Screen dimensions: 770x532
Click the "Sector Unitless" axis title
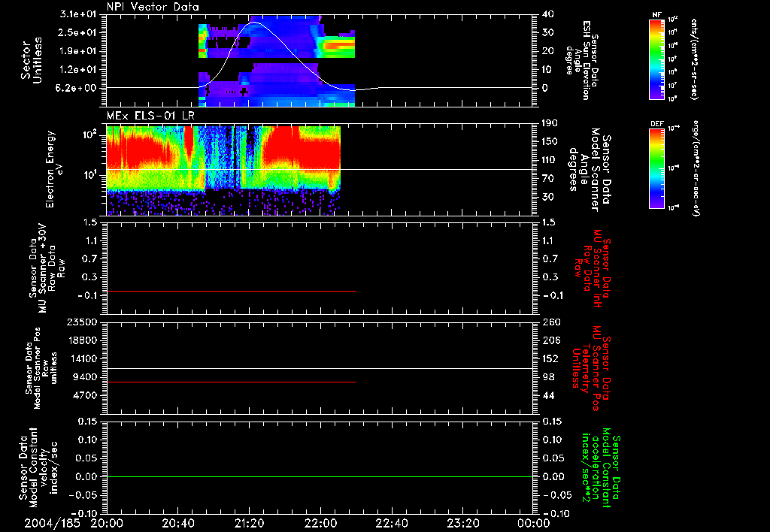(x=32, y=60)
